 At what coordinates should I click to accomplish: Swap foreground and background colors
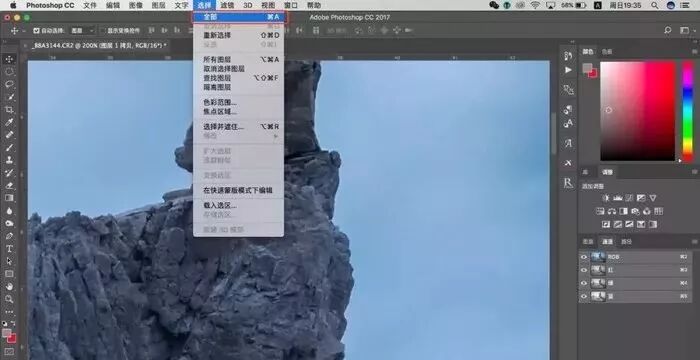pyautogui.click(x=13, y=323)
